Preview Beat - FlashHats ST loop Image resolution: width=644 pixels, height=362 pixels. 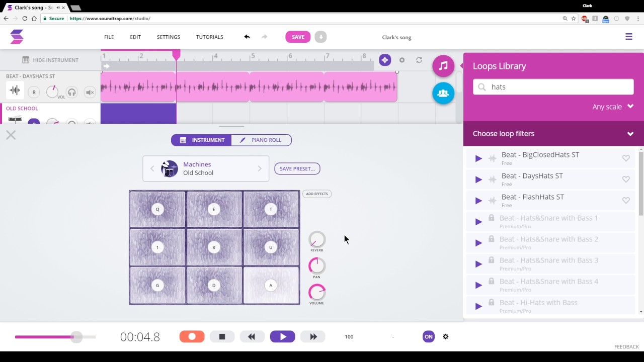pyautogui.click(x=478, y=201)
